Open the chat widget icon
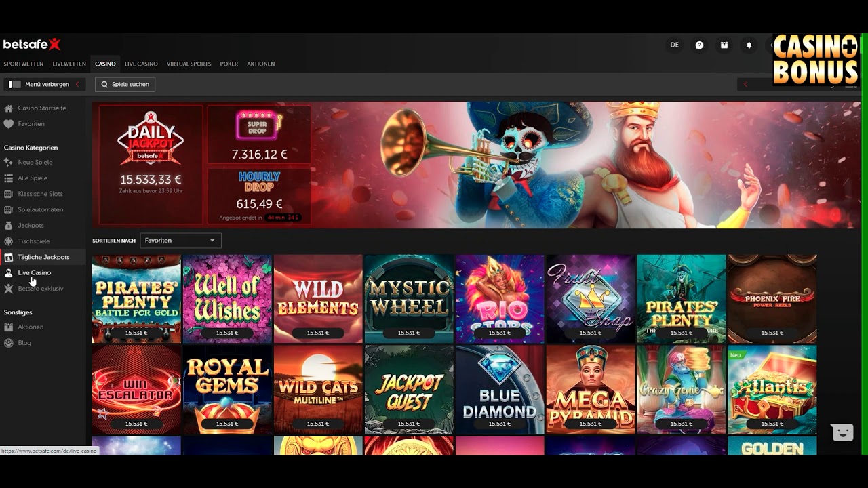Screen dimensions: 868x488 [842, 432]
